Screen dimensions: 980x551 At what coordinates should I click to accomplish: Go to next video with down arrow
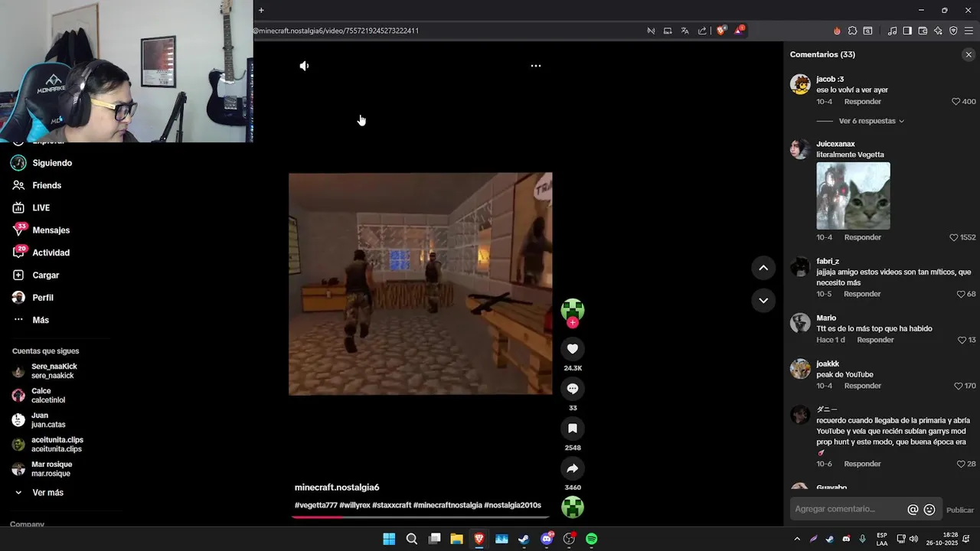click(763, 301)
